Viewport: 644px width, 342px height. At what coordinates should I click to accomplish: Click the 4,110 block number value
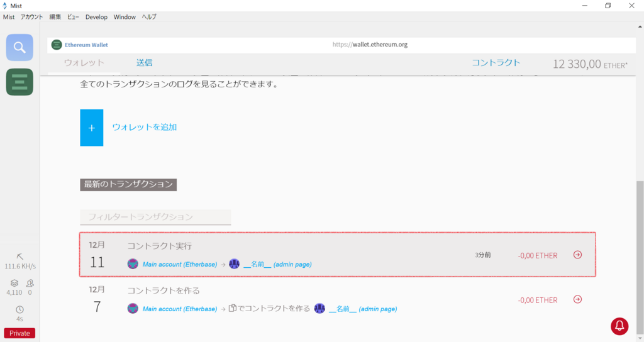coord(14,293)
